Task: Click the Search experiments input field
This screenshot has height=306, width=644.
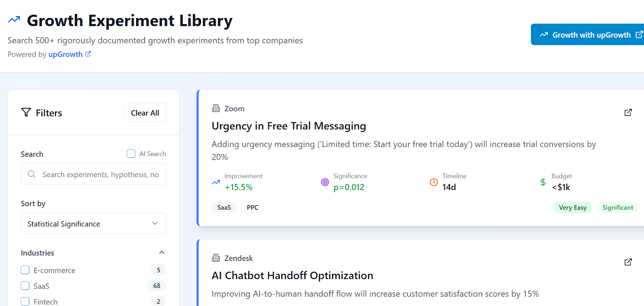Action: (101, 174)
